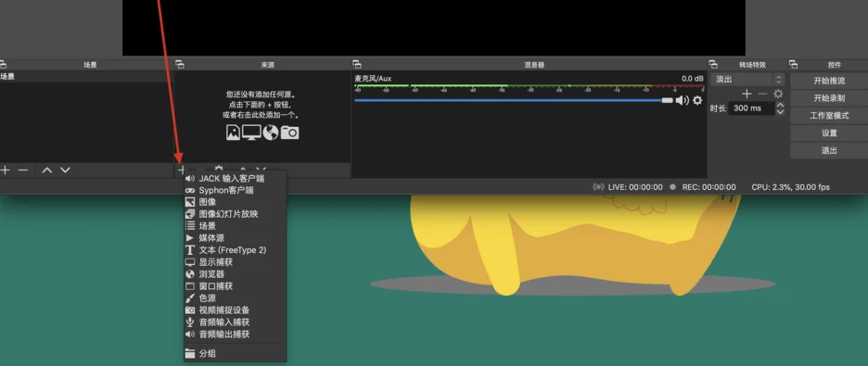Click the 开始推流 button
The image size is (868, 366).
point(829,81)
